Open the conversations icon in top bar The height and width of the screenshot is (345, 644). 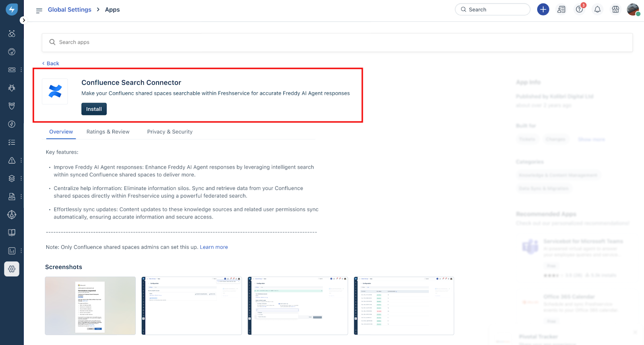pos(561,9)
